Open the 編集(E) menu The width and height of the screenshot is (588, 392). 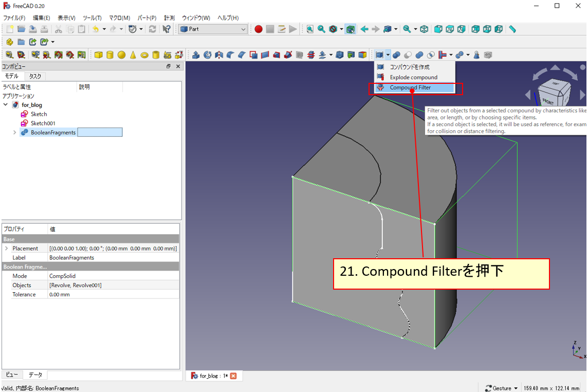41,17
